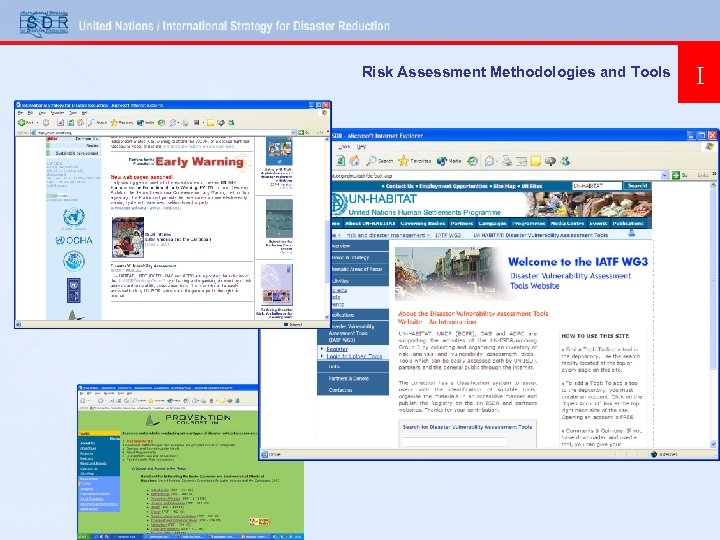This screenshot has width=720, height=540.
Task: Click Refresh icon in UN-HABITAT browser toolbar
Action: click(341, 161)
